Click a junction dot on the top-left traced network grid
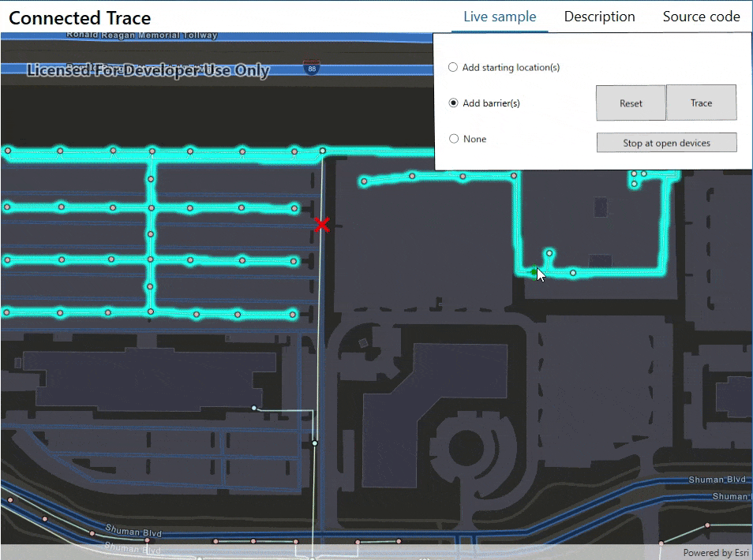This screenshot has width=753, height=560. click(x=151, y=207)
